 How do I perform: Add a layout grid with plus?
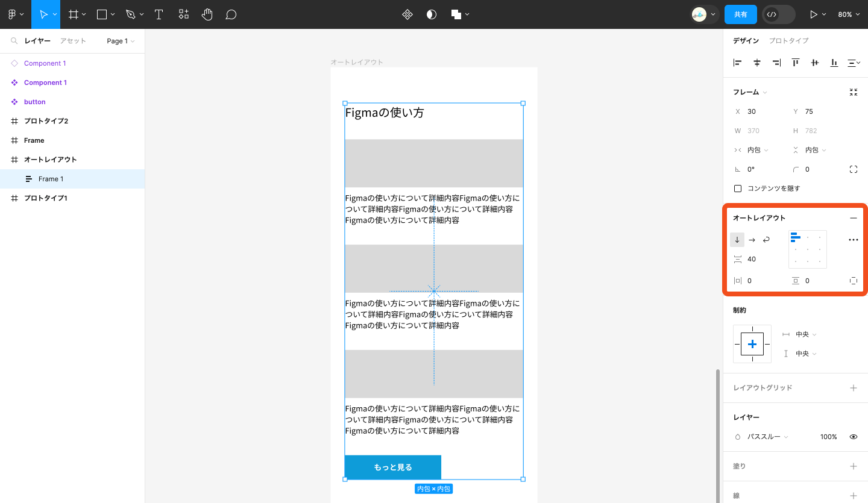[x=854, y=388]
